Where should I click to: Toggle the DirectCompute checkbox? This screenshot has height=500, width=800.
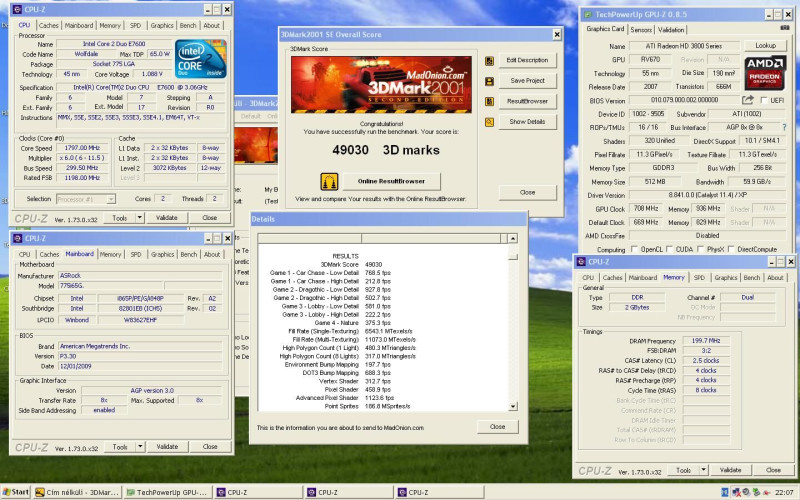731,249
